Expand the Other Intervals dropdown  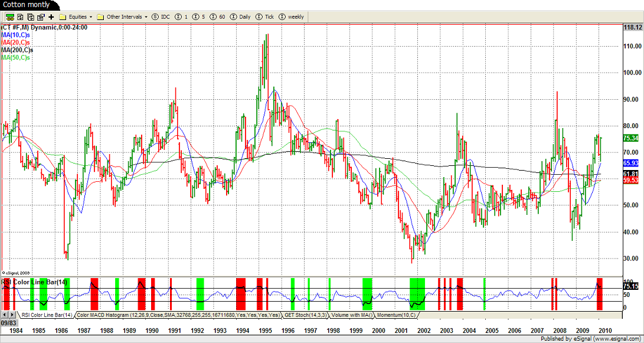pyautogui.click(x=122, y=17)
